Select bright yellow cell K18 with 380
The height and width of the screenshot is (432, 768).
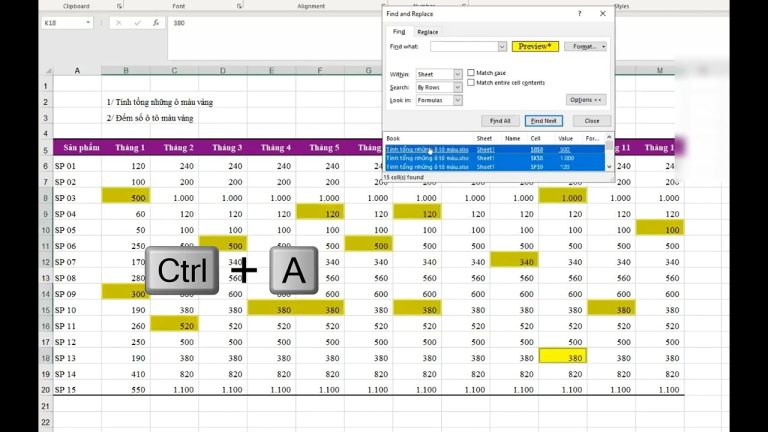coord(562,358)
